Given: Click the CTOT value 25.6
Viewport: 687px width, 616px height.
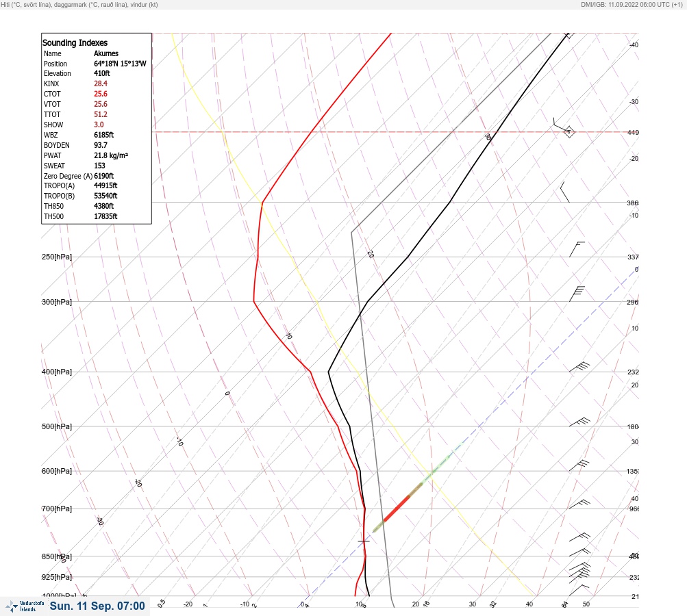Looking at the screenshot, I should pos(101,94).
